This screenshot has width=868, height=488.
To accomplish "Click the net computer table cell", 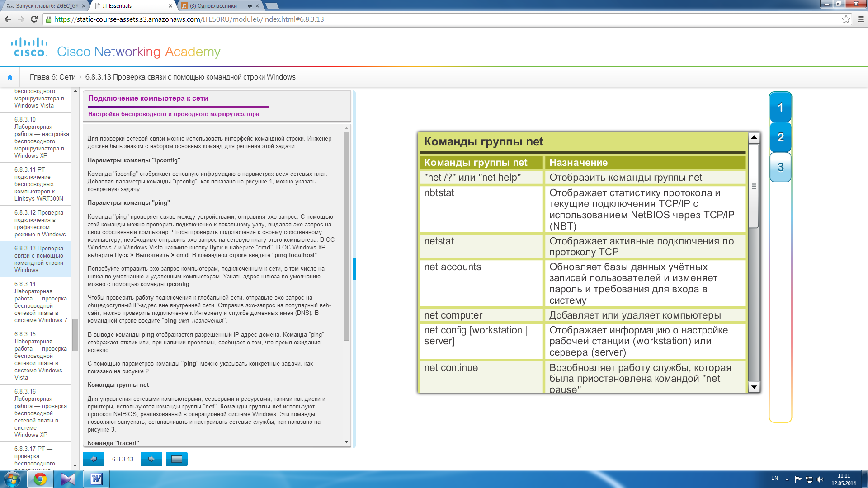I will click(481, 315).
